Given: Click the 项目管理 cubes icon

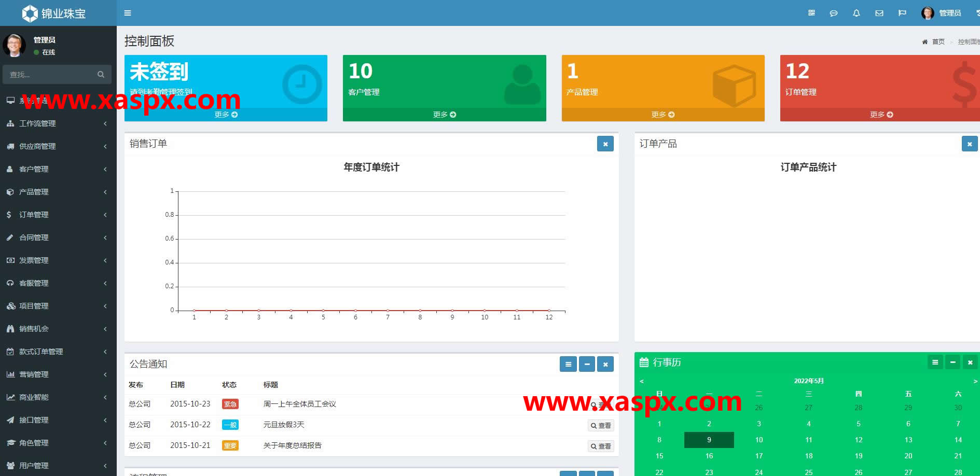Looking at the screenshot, I should click(10, 306).
